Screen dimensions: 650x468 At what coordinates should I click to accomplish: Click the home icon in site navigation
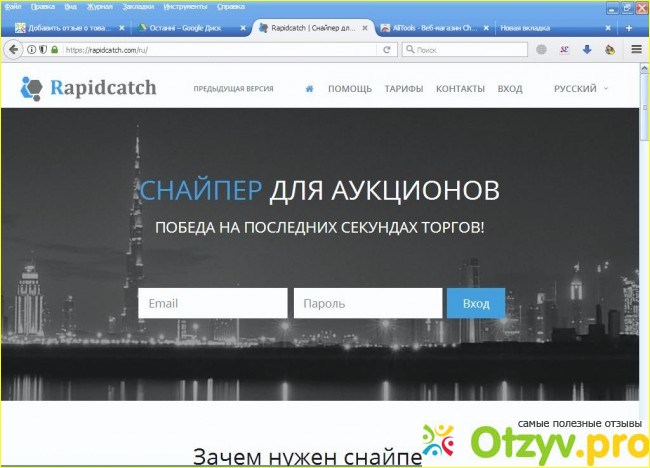pos(310,89)
